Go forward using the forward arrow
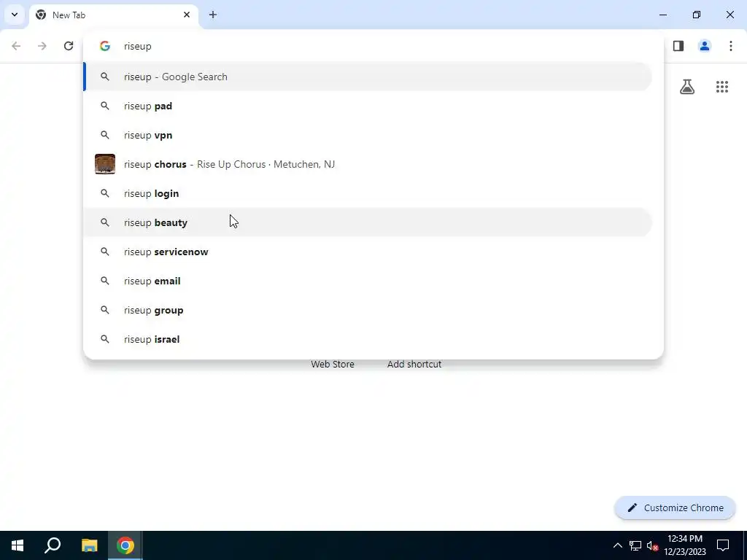747x560 pixels. pos(42,46)
